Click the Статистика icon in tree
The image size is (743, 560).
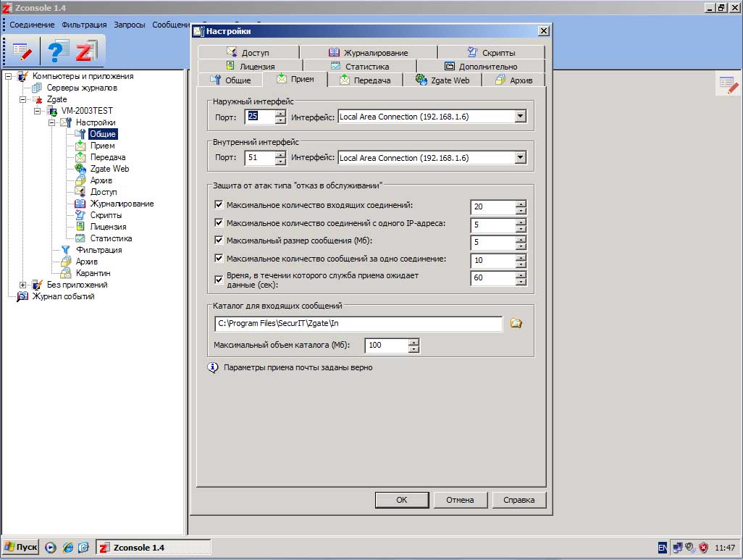80,238
